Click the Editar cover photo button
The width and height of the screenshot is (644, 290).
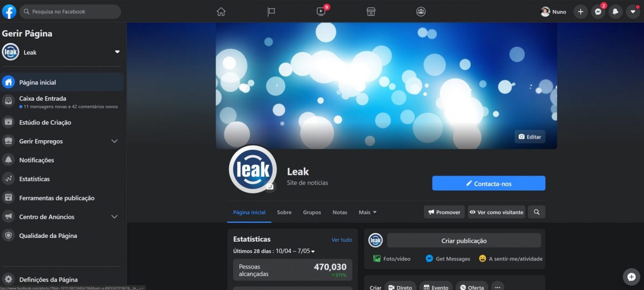pyautogui.click(x=530, y=137)
